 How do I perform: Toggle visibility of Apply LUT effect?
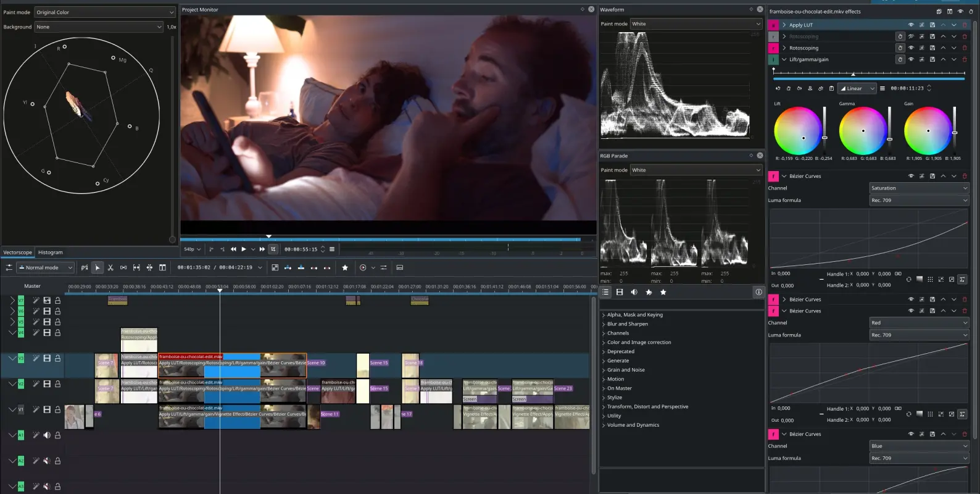click(x=911, y=25)
